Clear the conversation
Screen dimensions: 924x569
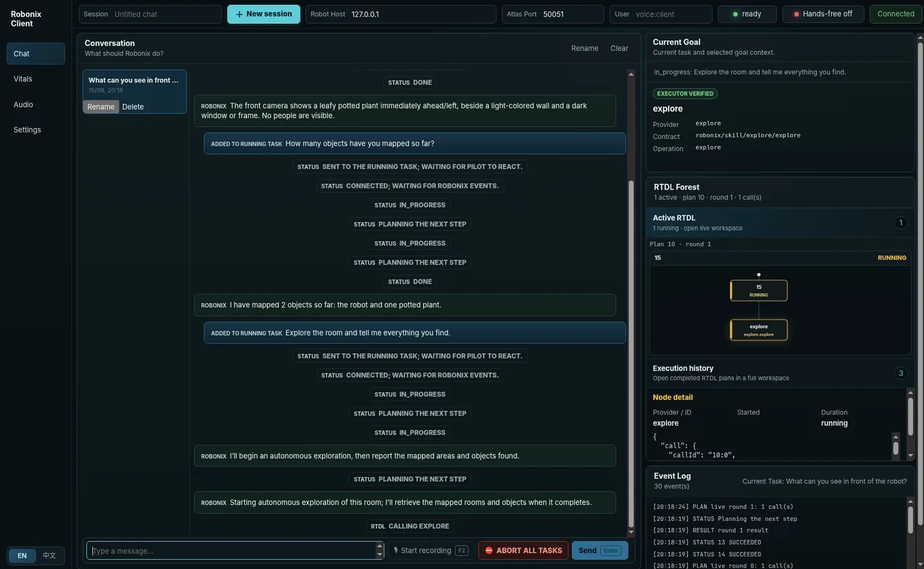point(619,48)
